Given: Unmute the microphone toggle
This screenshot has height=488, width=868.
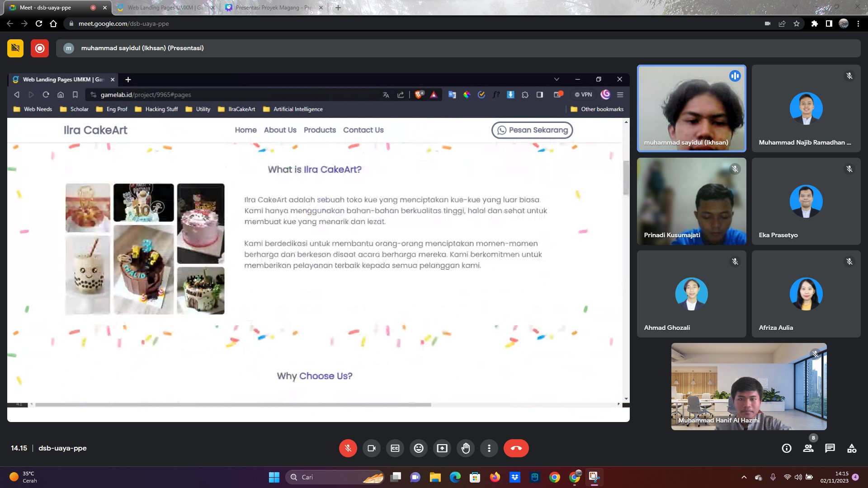Looking at the screenshot, I should (348, 448).
